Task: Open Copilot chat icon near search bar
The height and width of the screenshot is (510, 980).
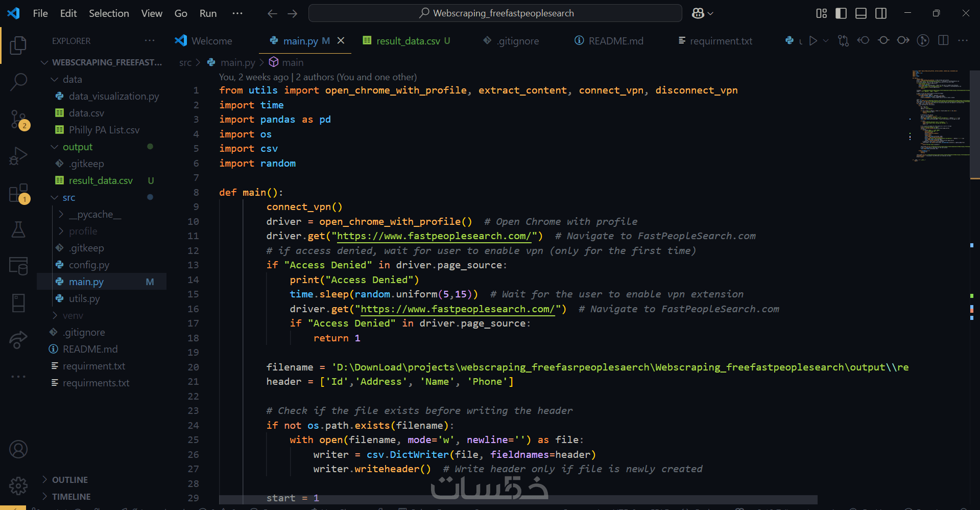Action: (x=698, y=13)
